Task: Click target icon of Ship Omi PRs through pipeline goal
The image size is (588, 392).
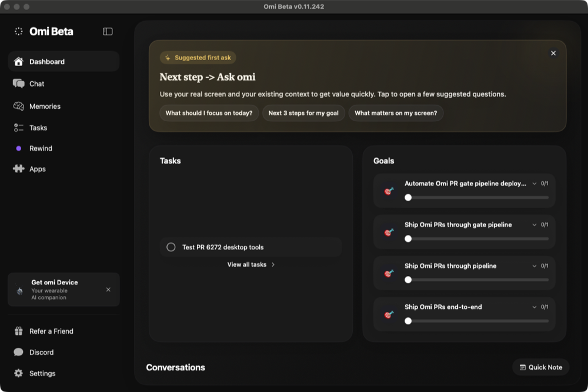Action: click(389, 274)
